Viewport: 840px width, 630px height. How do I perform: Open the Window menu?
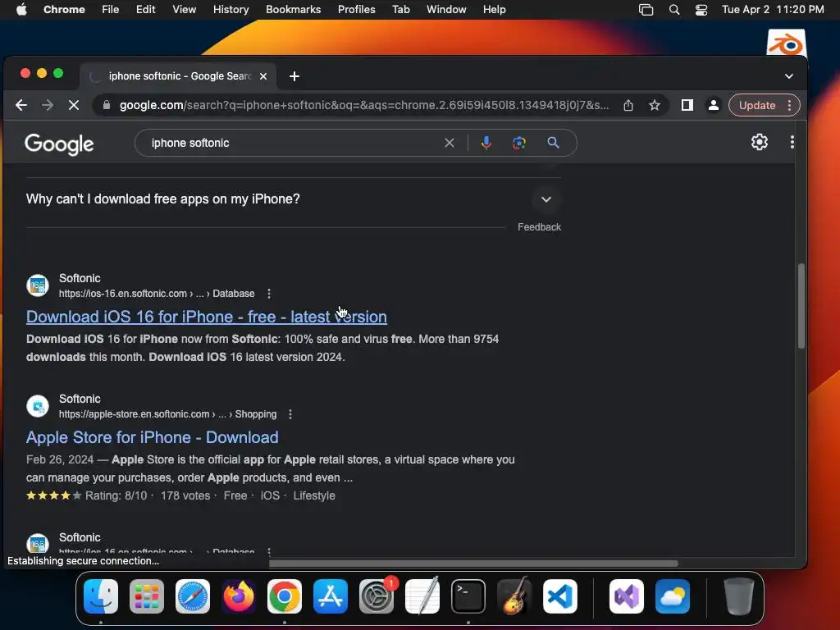[446, 10]
